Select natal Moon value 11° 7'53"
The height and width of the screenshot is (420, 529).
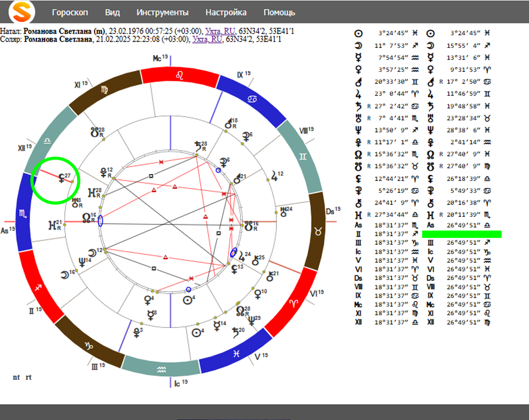click(x=391, y=46)
